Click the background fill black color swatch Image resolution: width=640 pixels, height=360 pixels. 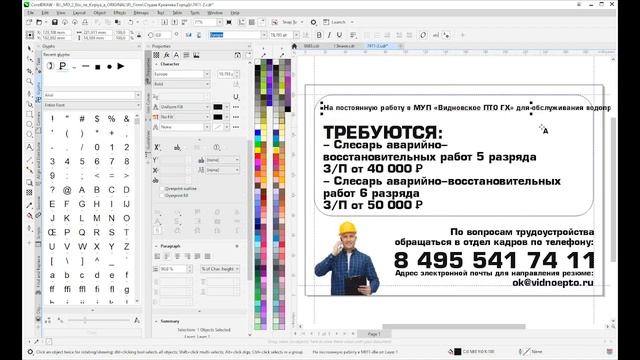(218, 117)
